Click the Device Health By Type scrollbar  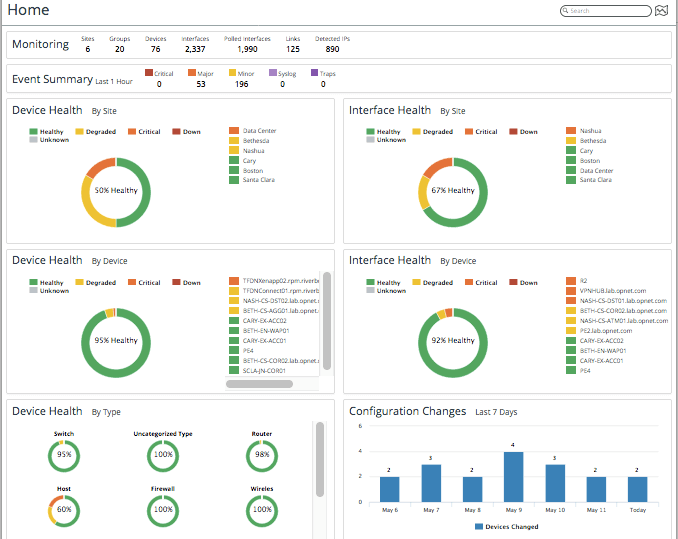(x=320, y=459)
